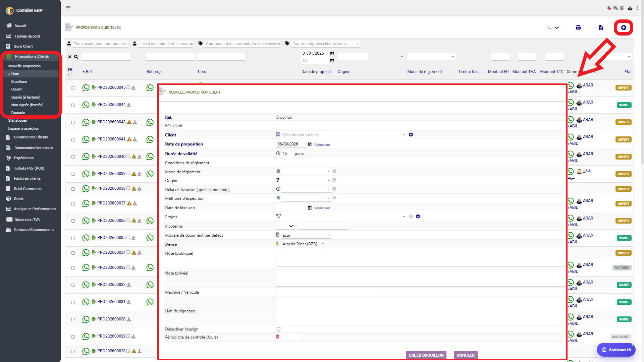Viewport: 644px width, 362px height.
Task: Open Factures clients in the sidebar
Action: point(27,178)
